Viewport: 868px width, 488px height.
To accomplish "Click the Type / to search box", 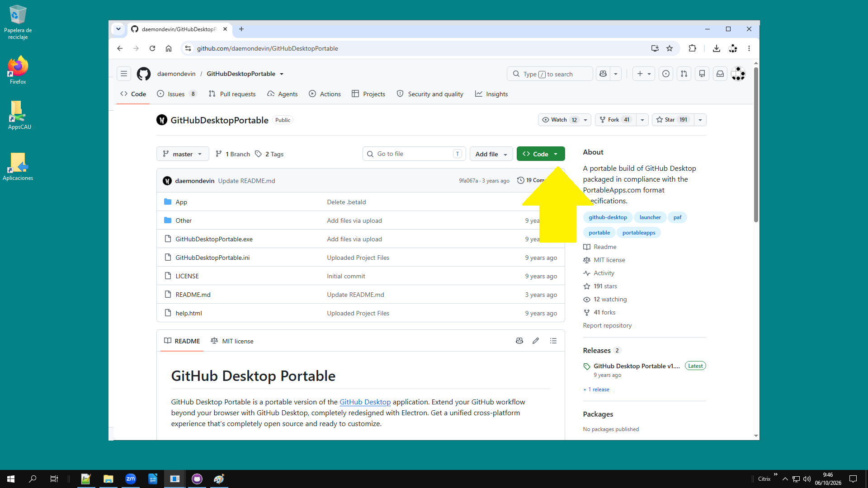I will (x=550, y=74).
